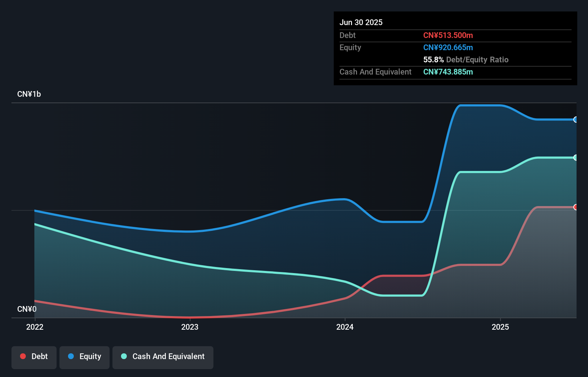The height and width of the screenshot is (377, 588).
Task: Toggle the Equity series visibility
Action: pyautogui.click(x=84, y=357)
